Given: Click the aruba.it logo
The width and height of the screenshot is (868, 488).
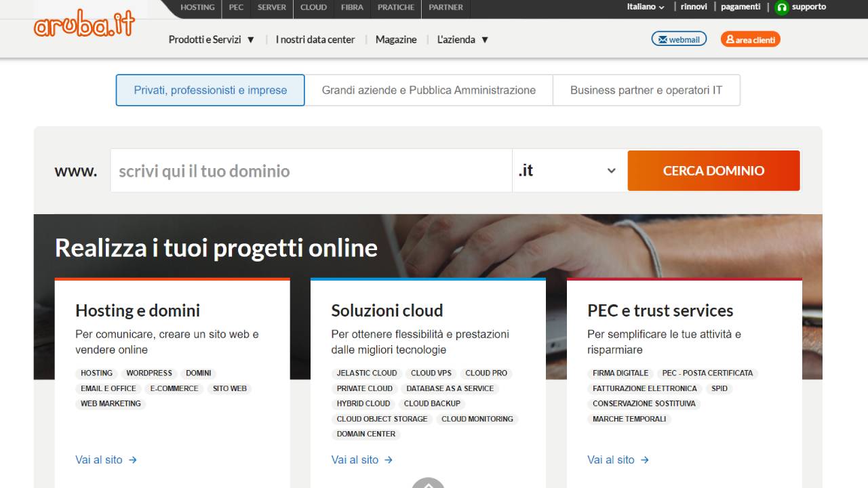Looking at the screenshot, I should (84, 24).
